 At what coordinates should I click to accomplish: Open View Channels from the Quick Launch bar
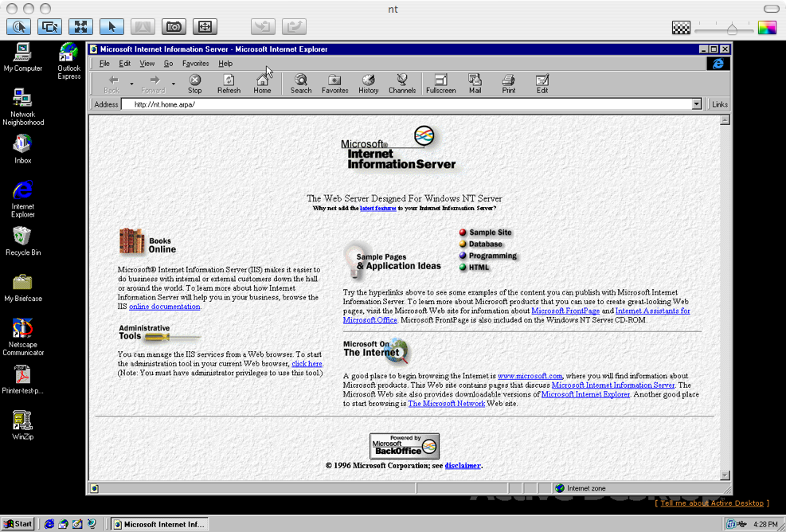[x=92, y=524]
